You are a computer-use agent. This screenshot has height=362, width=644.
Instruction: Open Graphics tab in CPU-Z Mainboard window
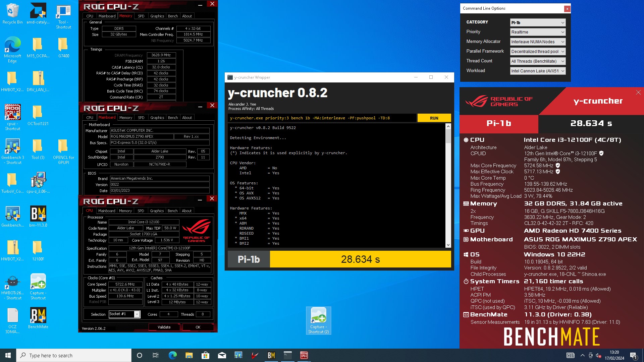click(157, 118)
